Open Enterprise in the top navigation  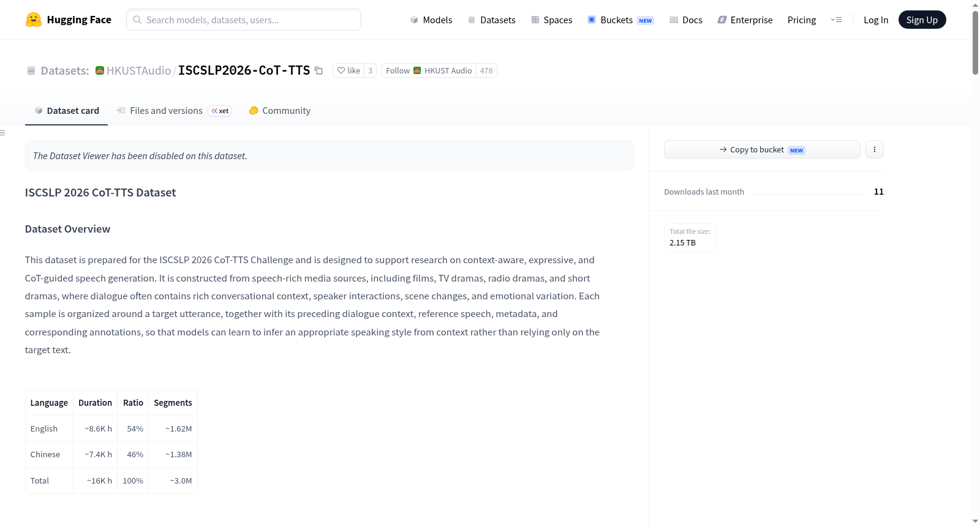pyautogui.click(x=745, y=20)
